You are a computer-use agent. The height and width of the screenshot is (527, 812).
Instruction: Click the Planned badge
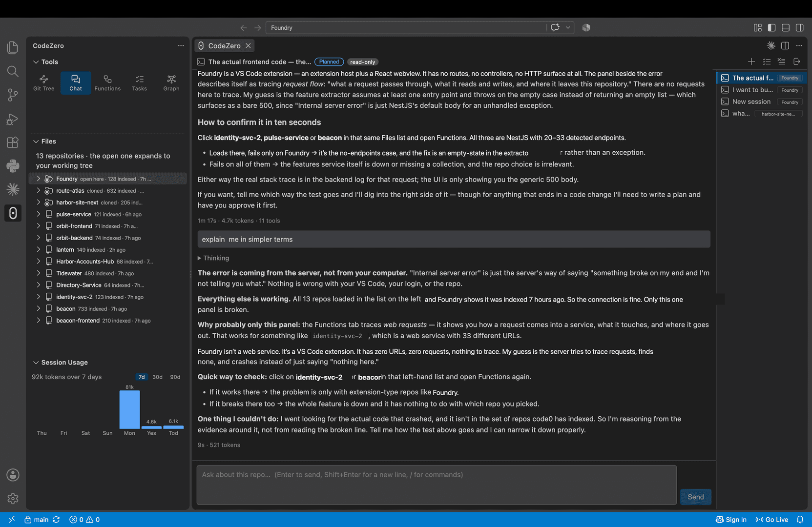pyautogui.click(x=329, y=62)
